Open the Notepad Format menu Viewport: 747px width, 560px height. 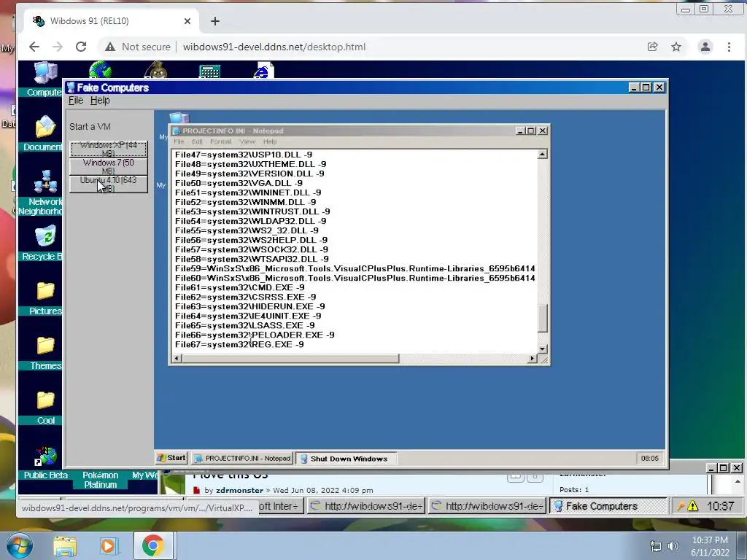(220, 141)
